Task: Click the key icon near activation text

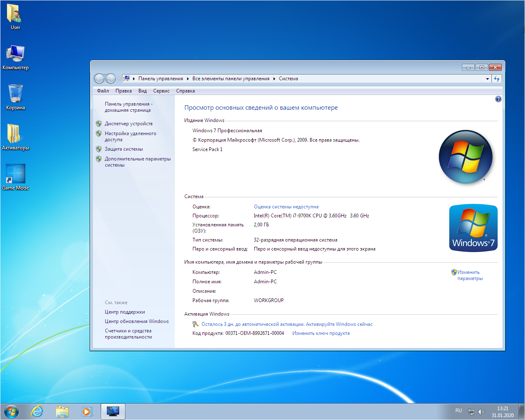Action: click(195, 324)
